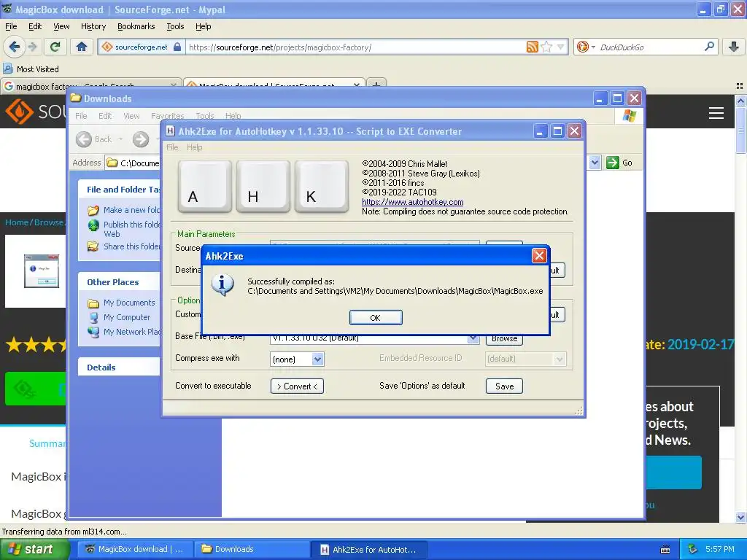Click the browser page scroll-up arrow
Viewport: 747px width, 560px height.
(741, 101)
